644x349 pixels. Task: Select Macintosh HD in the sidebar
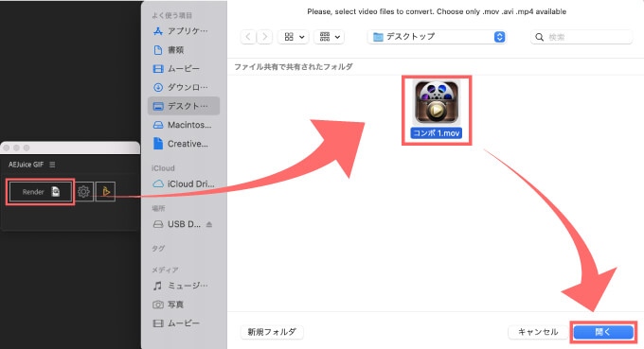pyautogui.click(x=183, y=125)
